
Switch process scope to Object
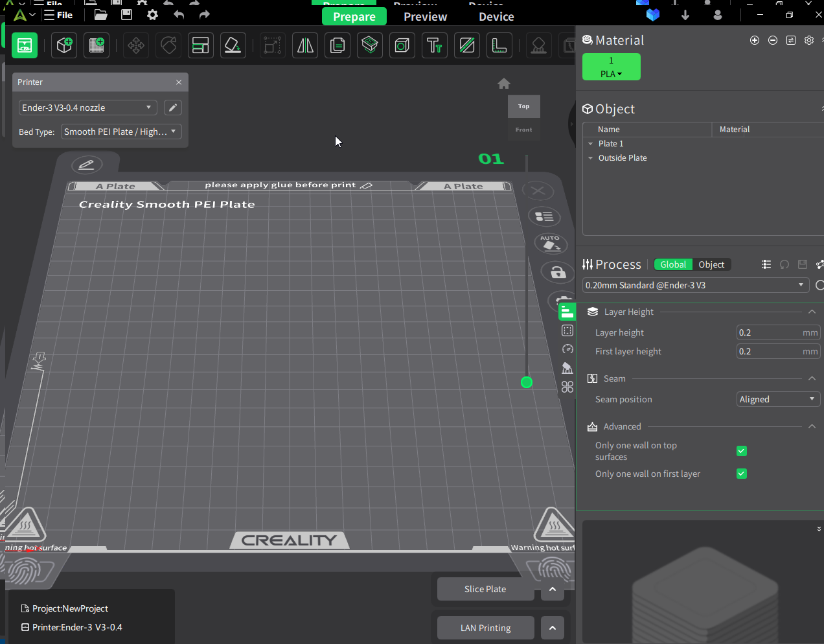pos(711,264)
